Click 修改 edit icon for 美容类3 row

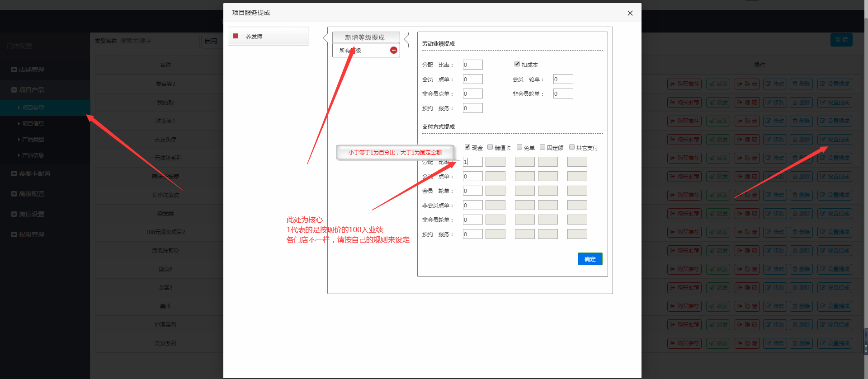click(x=775, y=84)
